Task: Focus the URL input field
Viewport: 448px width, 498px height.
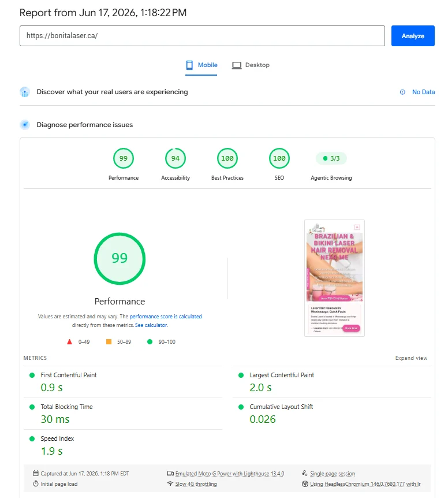Action: pyautogui.click(x=202, y=36)
